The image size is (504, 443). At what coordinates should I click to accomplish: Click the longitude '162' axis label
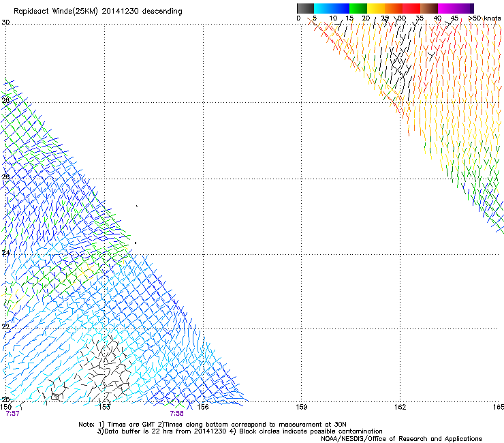[400, 407]
